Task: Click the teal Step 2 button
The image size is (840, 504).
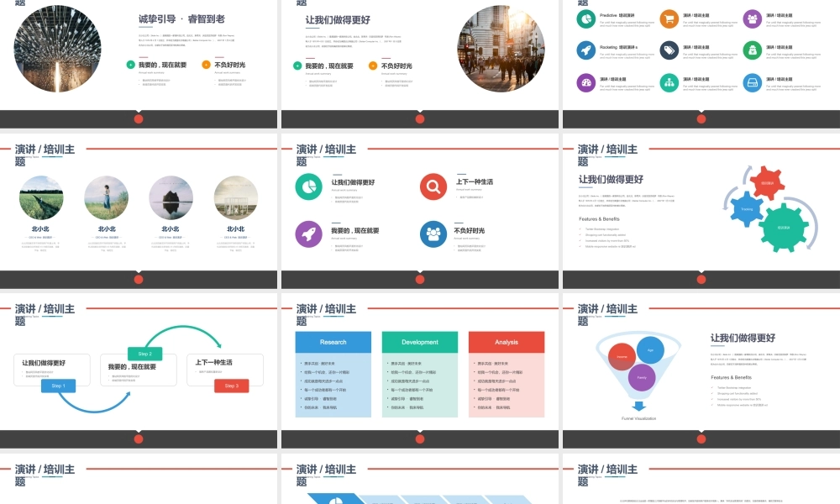Action: point(144,354)
